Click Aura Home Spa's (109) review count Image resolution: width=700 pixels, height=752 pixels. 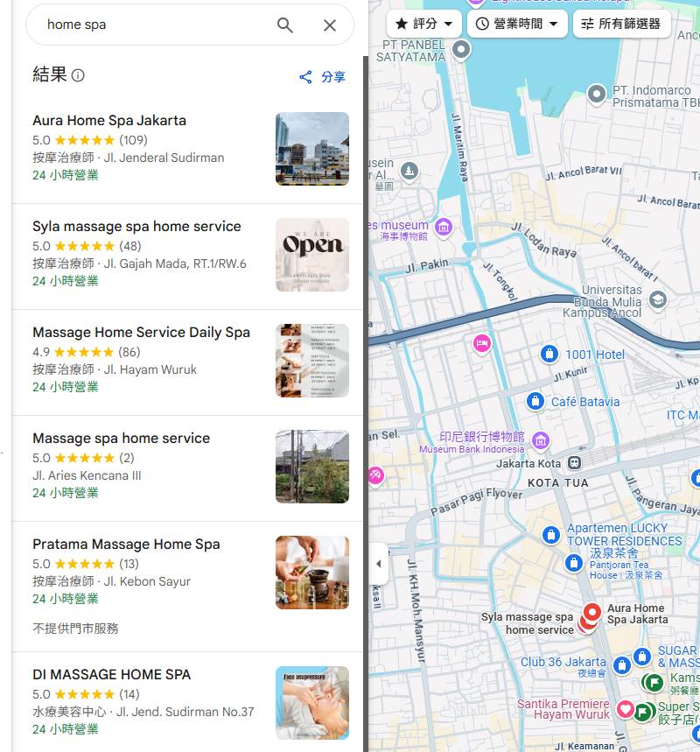pos(133,140)
